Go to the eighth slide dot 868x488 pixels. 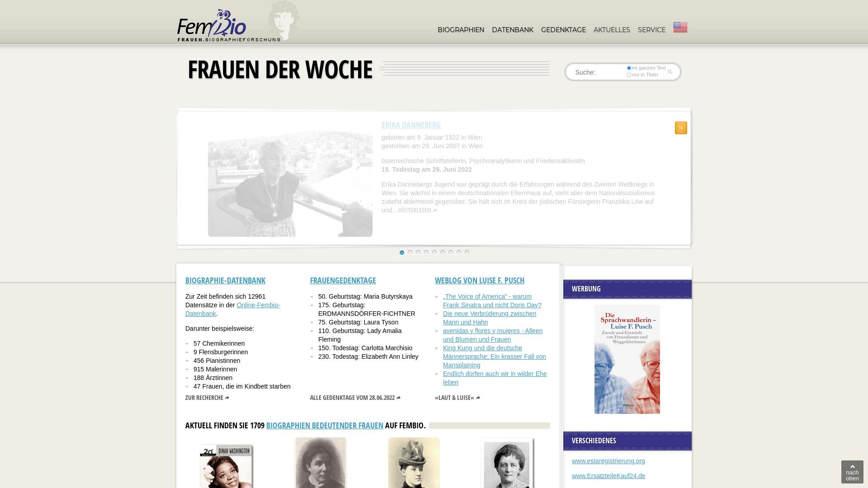pyautogui.click(x=459, y=252)
